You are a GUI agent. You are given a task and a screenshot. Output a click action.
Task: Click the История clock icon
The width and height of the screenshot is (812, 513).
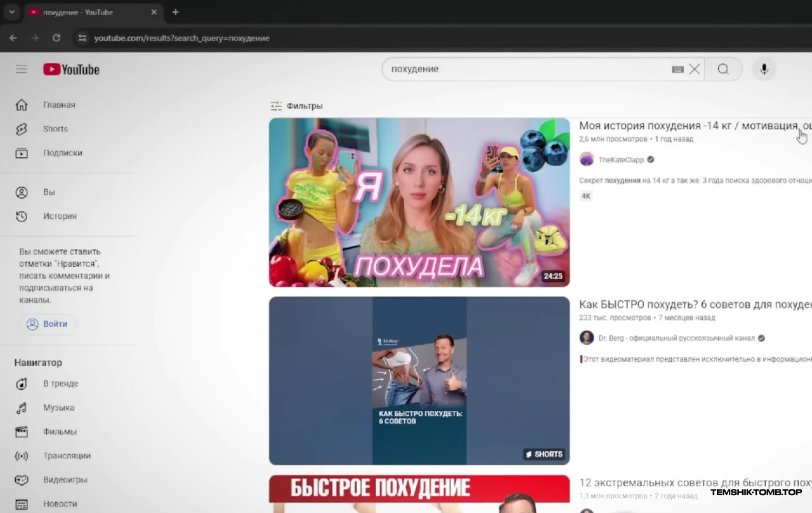click(x=22, y=217)
